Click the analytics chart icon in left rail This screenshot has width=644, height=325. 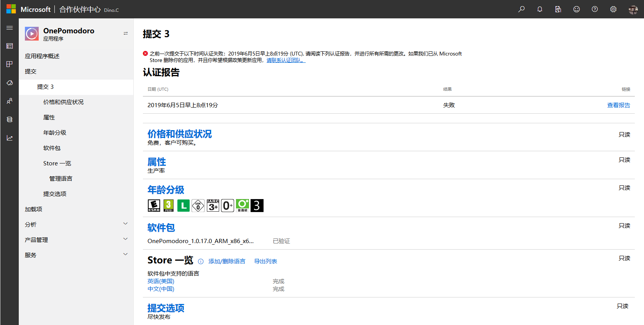pyautogui.click(x=10, y=138)
